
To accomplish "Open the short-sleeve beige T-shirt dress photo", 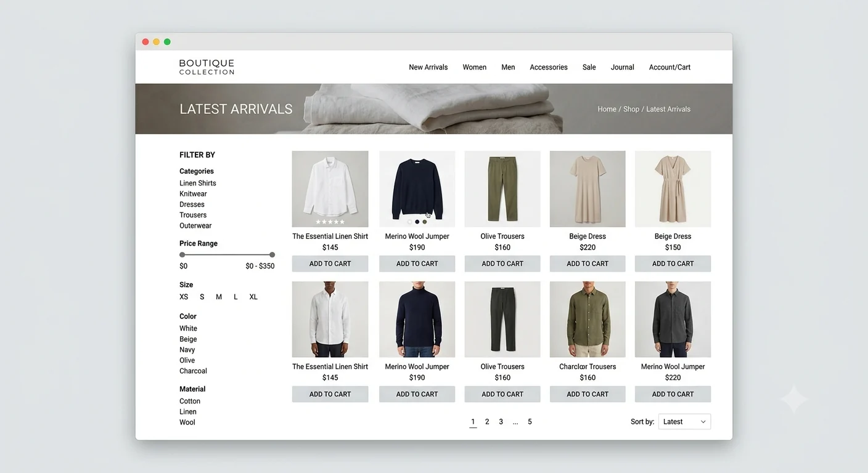I will pyautogui.click(x=588, y=189).
